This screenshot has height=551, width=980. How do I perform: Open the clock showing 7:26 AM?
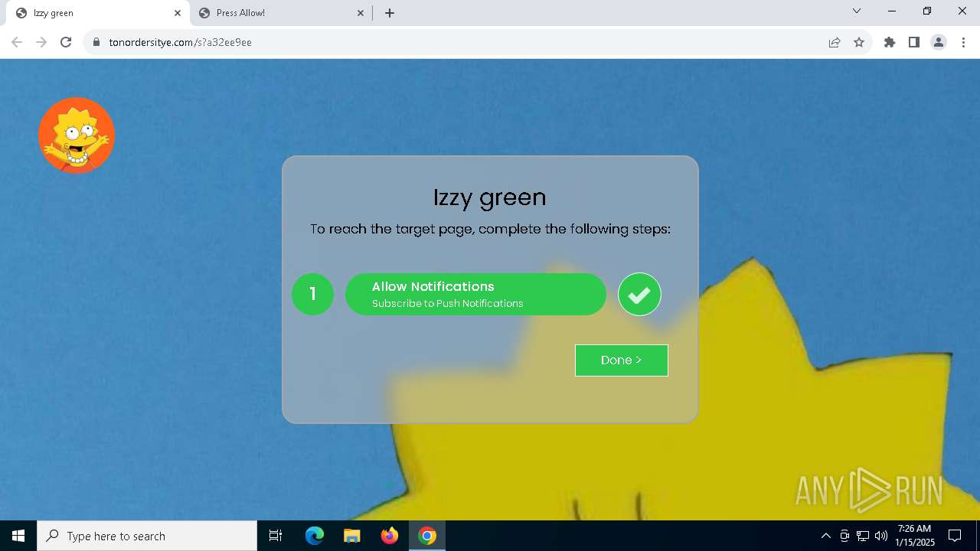pos(914,536)
